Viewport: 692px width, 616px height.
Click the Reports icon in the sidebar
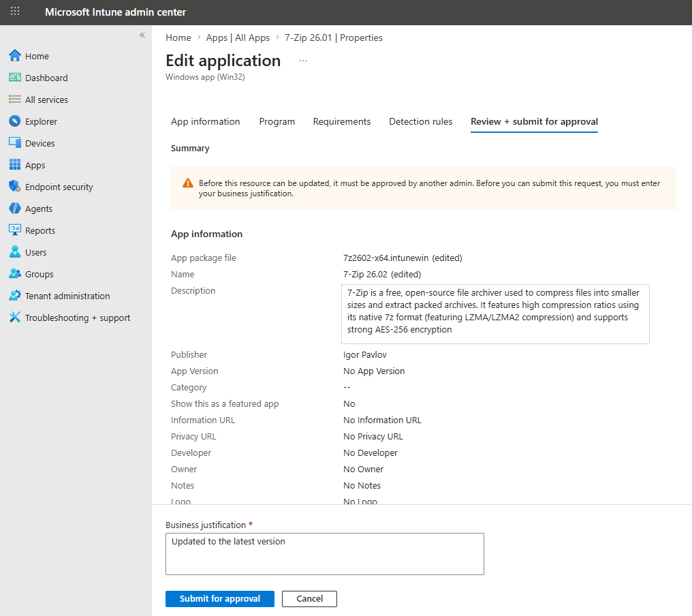pyautogui.click(x=15, y=230)
